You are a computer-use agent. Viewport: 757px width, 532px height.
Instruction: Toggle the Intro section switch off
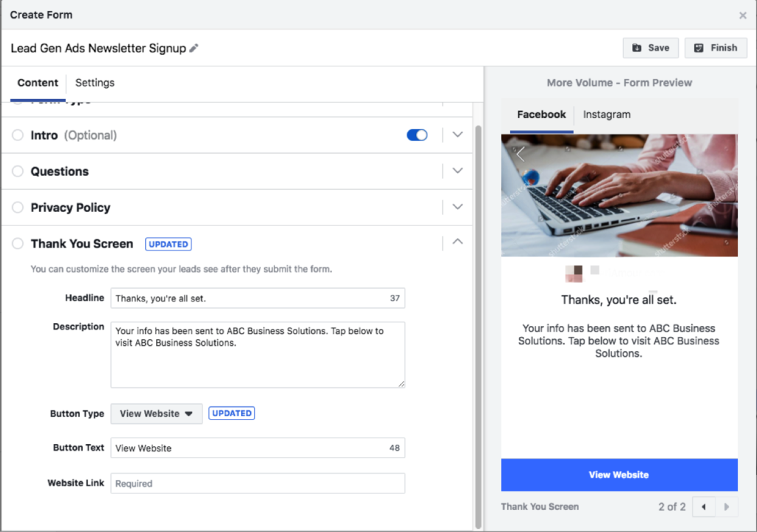click(417, 135)
